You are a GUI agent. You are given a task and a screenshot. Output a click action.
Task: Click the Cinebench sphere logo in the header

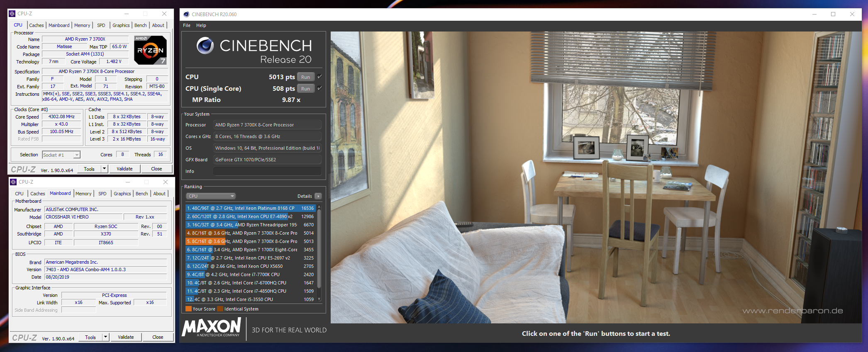(205, 46)
